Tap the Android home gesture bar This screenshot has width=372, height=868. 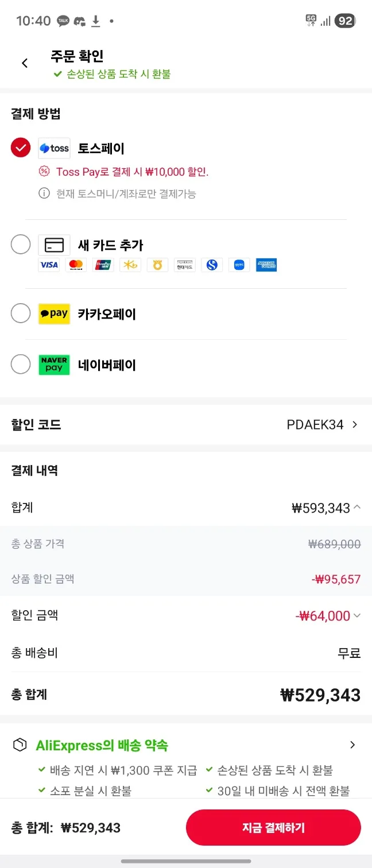tap(186, 861)
